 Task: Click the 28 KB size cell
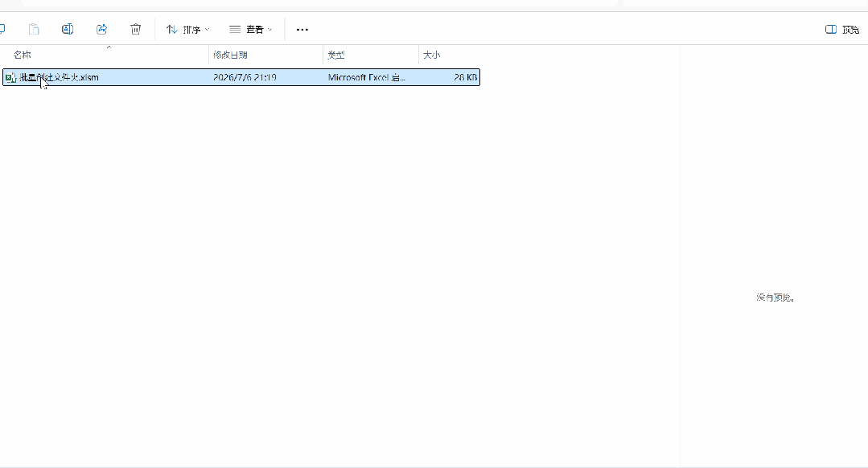coord(466,77)
